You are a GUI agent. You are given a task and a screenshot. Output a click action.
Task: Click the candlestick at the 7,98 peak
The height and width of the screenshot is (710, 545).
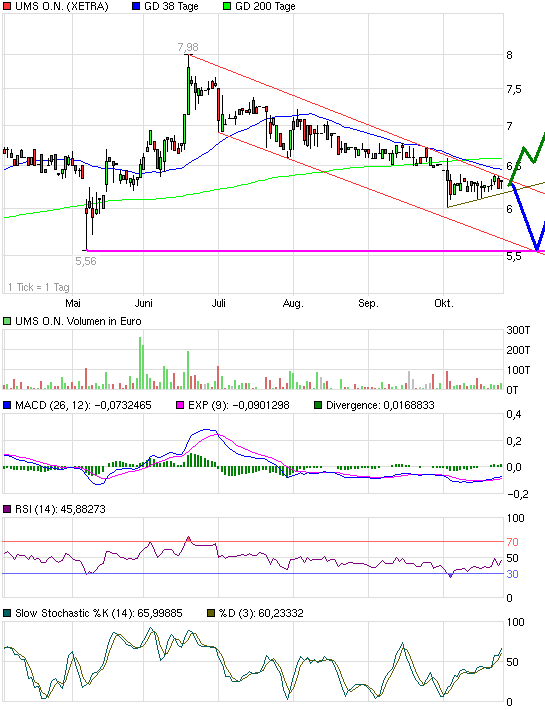(x=188, y=84)
